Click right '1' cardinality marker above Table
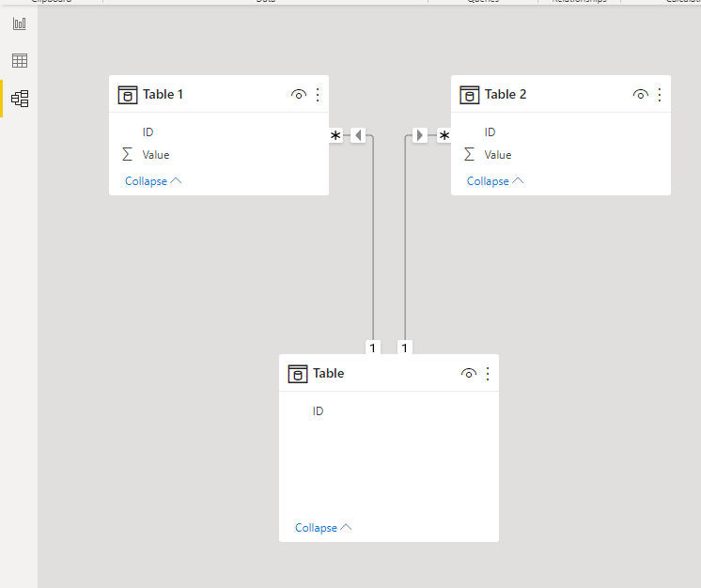The width and height of the screenshot is (701, 588). click(x=405, y=348)
